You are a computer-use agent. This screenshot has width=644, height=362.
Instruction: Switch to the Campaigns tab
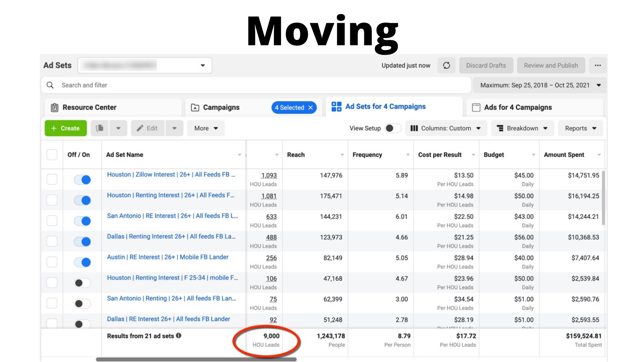[221, 108]
